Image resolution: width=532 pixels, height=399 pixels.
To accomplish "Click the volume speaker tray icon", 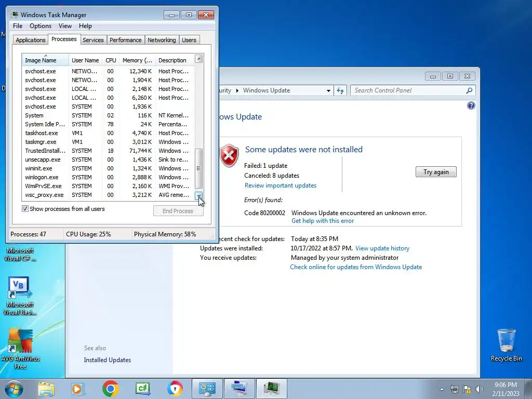I will pyautogui.click(x=480, y=389).
